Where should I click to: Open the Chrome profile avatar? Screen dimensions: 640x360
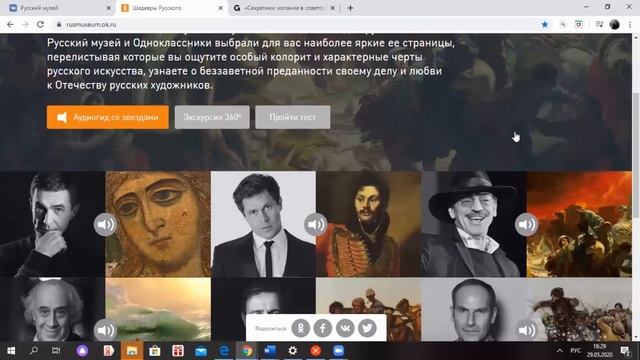coord(614,24)
